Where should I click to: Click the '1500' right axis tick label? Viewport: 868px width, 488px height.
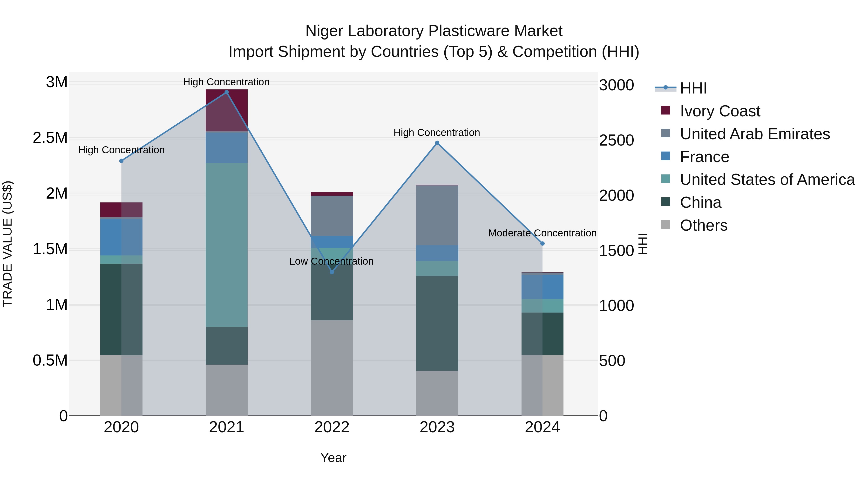[x=617, y=251]
